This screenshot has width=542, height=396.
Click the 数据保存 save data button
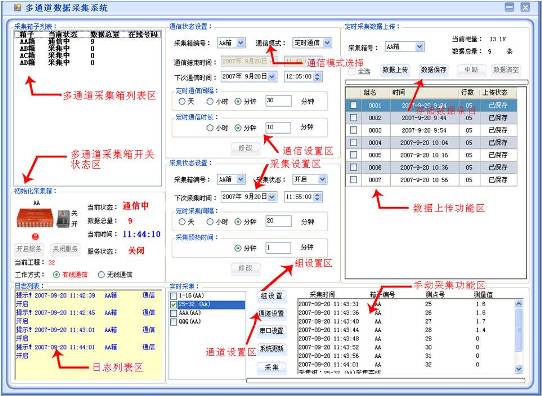(x=433, y=70)
